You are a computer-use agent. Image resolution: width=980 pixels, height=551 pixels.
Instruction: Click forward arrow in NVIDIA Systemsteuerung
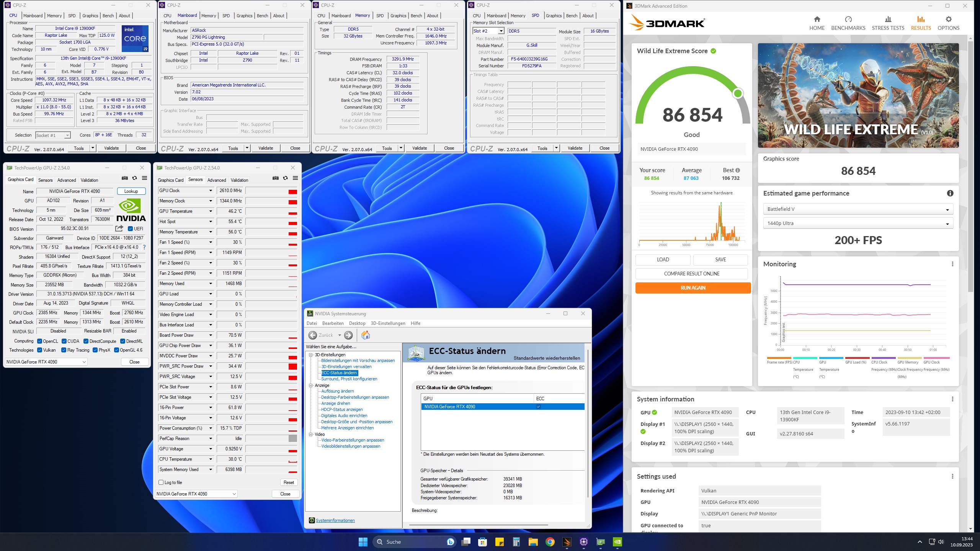pyautogui.click(x=348, y=335)
